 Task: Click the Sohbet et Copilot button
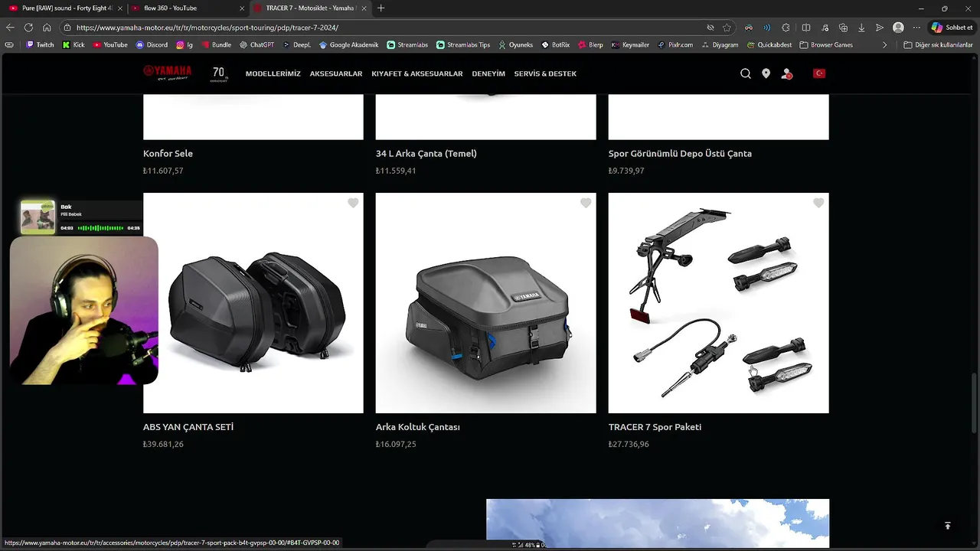pos(952,28)
